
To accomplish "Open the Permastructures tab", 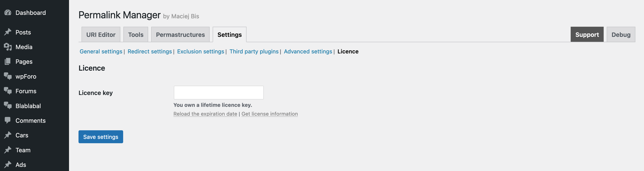I will (180, 35).
